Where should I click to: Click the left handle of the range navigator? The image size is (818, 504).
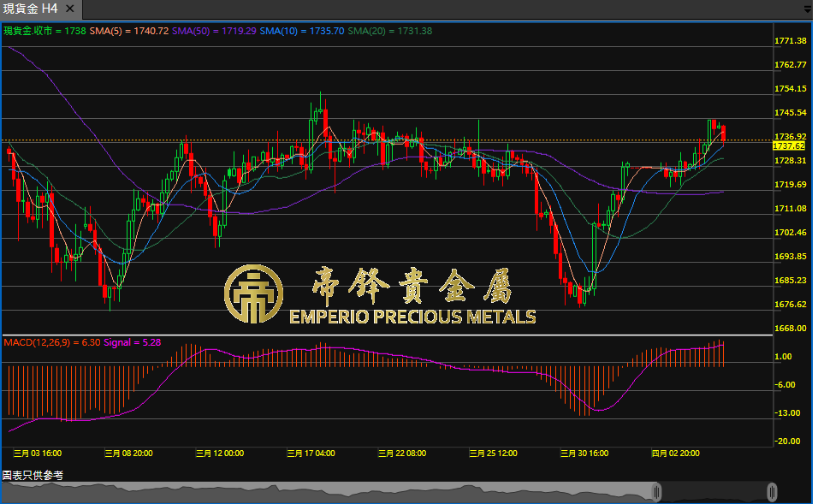tap(657, 492)
